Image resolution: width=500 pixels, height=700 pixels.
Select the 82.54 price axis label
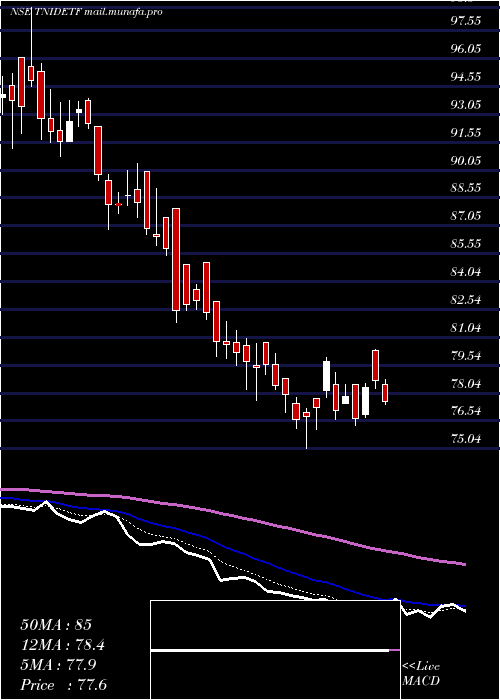click(466, 300)
